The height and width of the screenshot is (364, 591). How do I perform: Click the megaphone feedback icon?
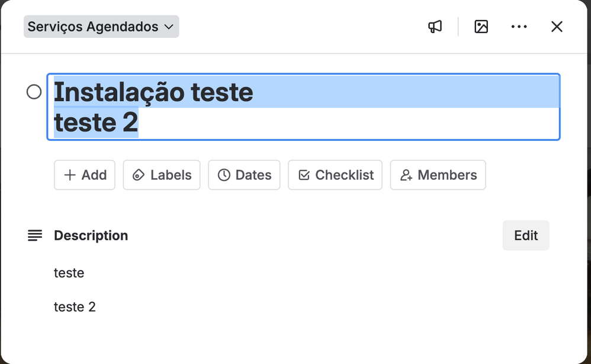point(435,26)
